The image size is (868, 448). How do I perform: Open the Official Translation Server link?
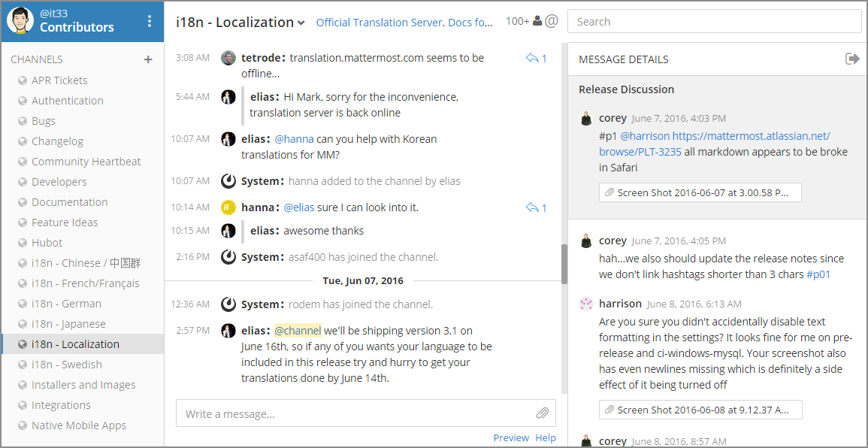(x=380, y=23)
